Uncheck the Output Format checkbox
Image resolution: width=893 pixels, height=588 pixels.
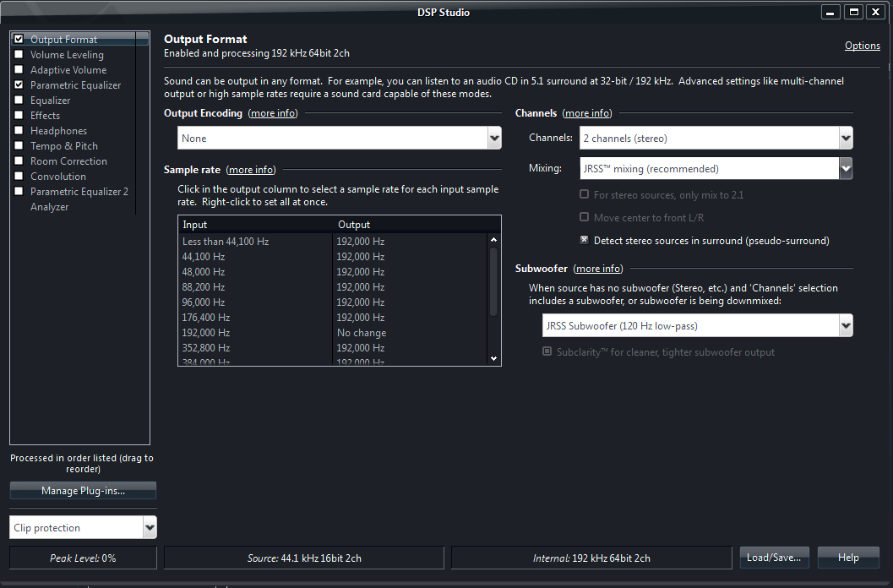(19, 40)
